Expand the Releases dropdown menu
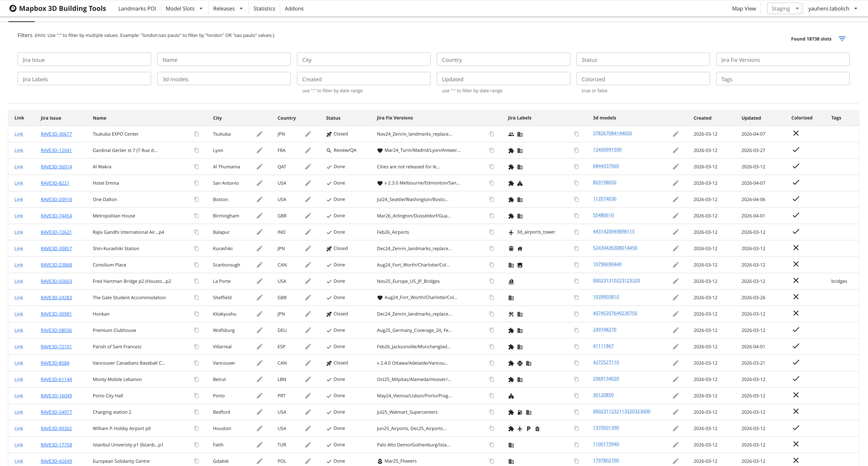 click(228, 8)
